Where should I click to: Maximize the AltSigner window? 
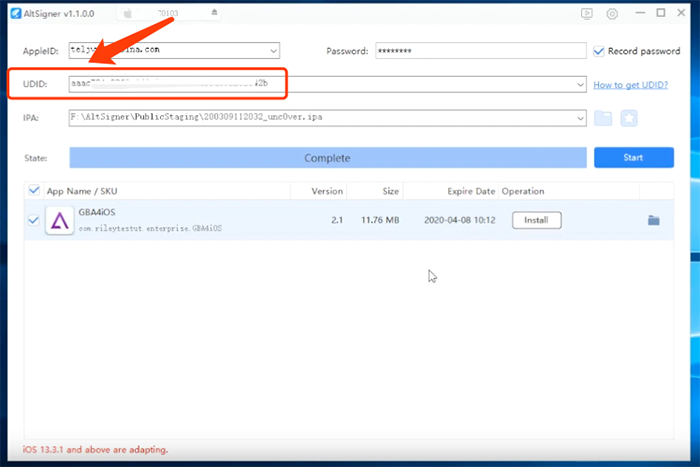coord(661,13)
